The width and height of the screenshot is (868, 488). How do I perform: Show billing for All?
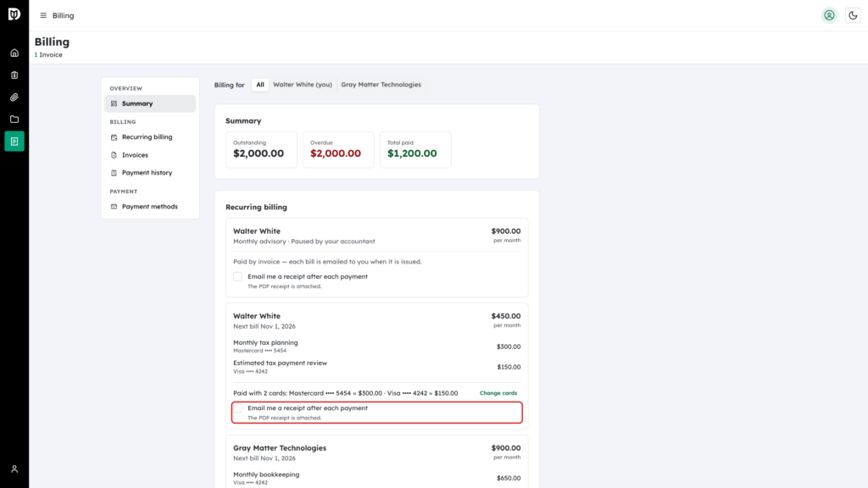[260, 85]
